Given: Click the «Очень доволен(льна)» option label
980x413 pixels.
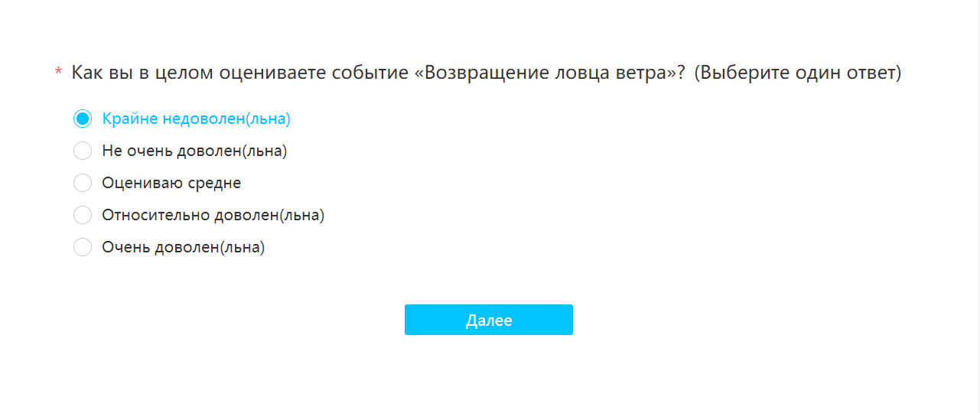Looking at the screenshot, I should [x=184, y=248].
